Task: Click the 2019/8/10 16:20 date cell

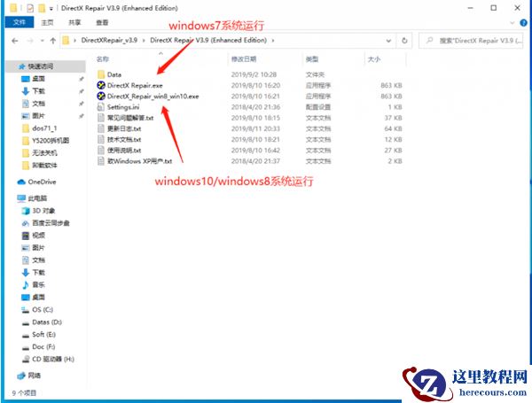Action: 255,85
